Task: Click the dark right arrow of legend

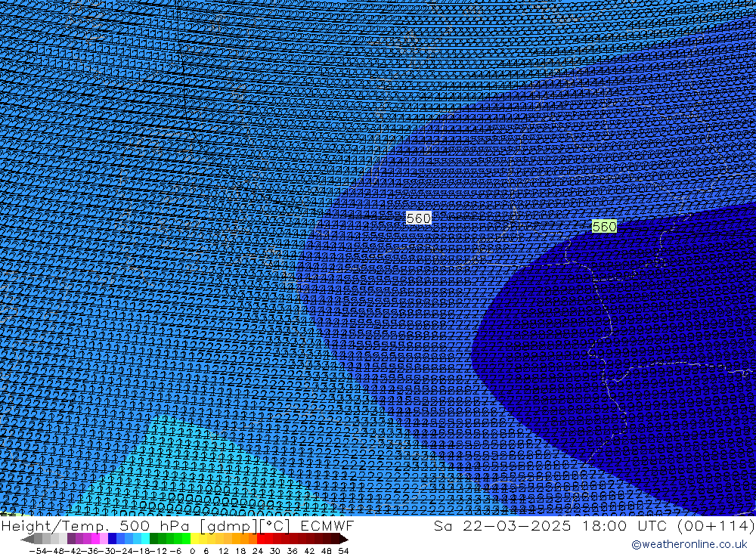Action: tap(344, 539)
